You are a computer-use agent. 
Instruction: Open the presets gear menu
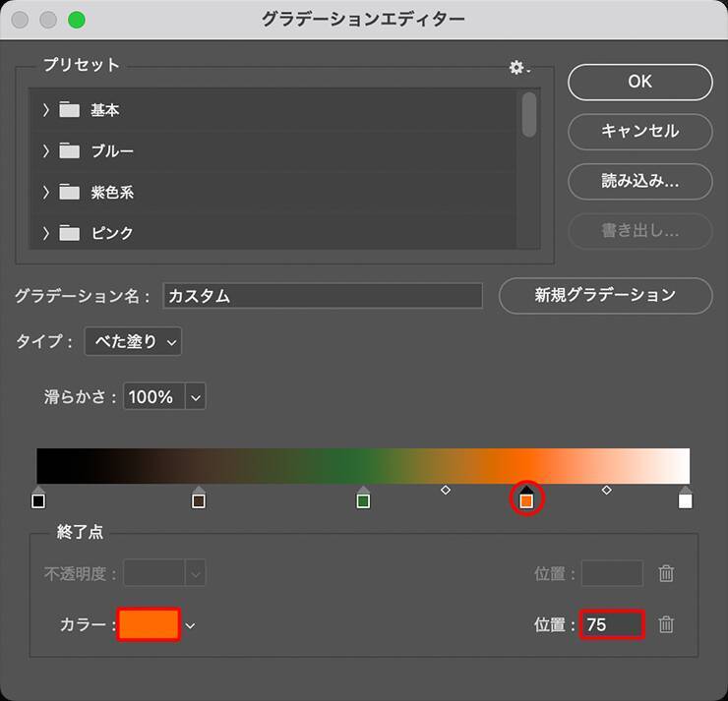518,68
